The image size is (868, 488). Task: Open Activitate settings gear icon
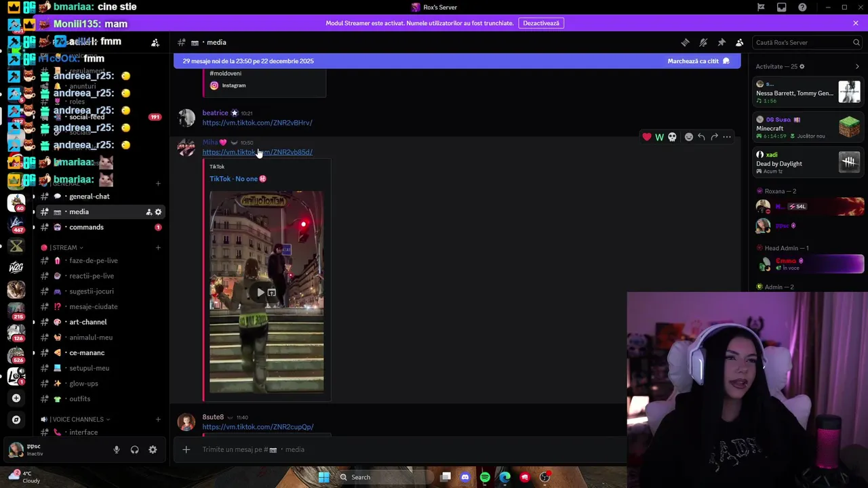pos(802,66)
